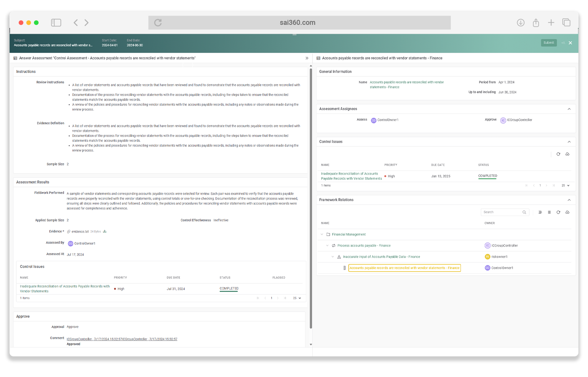Open the evidence.txt file link
This screenshot has width=588, height=377.
point(80,232)
